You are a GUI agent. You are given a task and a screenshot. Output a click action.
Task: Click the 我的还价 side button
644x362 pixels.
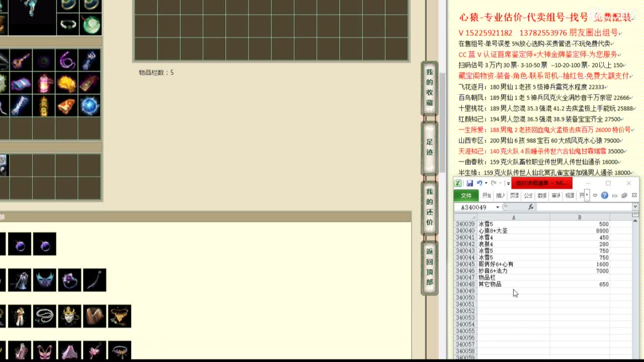pyautogui.click(x=429, y=207)
